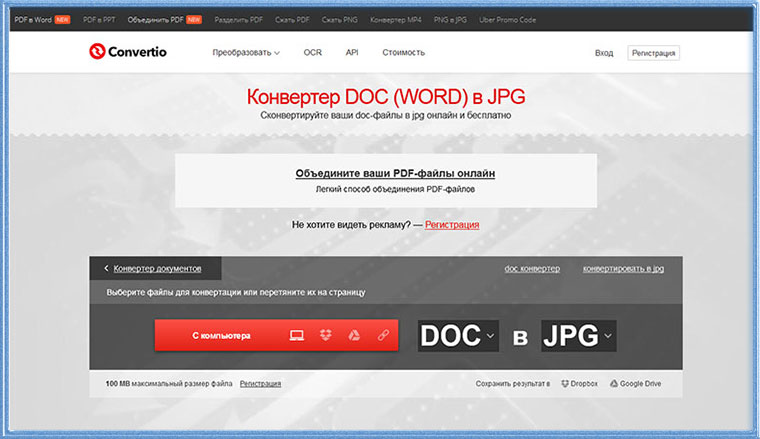
Task: Click the URL link upload icon
Action: click(382, 336)
